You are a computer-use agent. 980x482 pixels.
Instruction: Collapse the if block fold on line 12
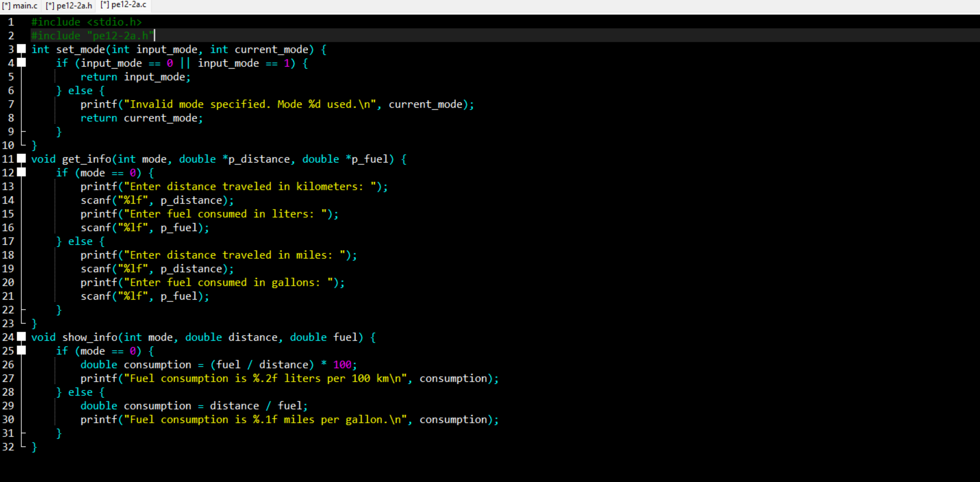[21, 172]
